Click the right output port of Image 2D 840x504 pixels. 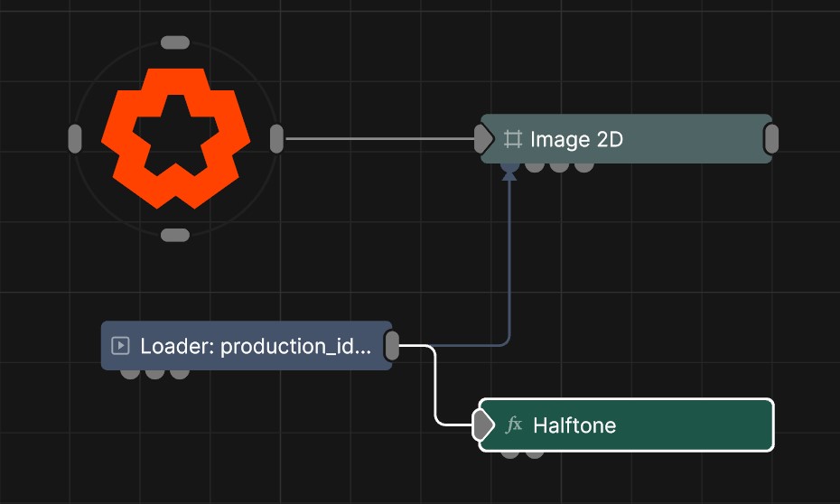coord(771,139)
